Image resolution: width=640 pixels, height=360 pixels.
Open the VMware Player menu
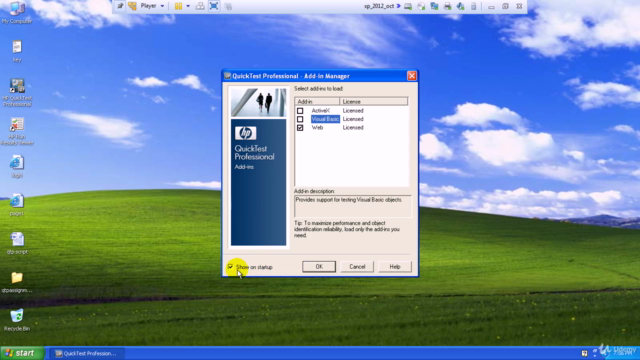[x=152, y=6]
